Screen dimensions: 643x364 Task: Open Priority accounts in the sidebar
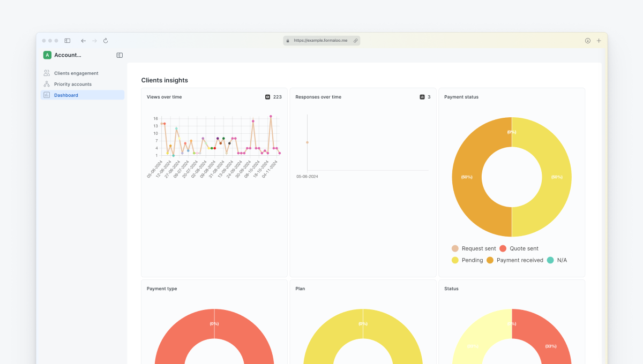pyautogui.click(x=83, y=84)
